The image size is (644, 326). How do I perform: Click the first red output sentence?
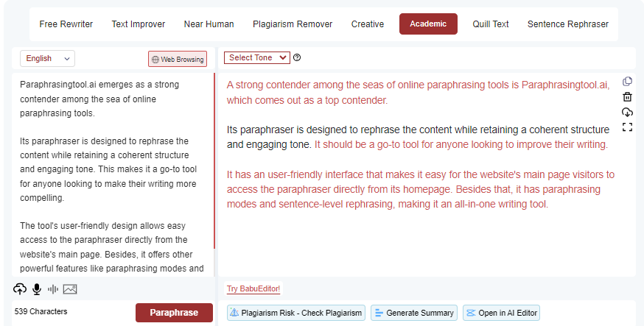point(418,92)
